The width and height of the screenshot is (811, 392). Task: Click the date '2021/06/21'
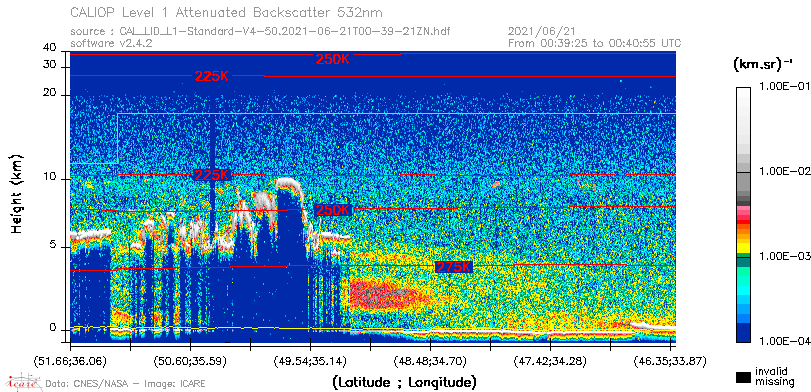point(542,31)
